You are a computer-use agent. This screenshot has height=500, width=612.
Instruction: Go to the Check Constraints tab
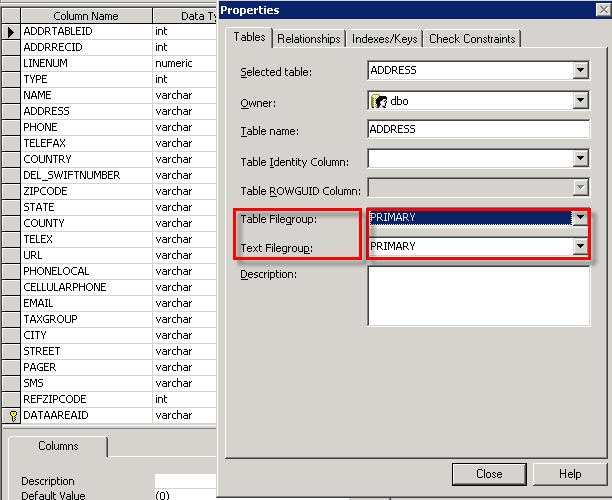click(472, 39)
